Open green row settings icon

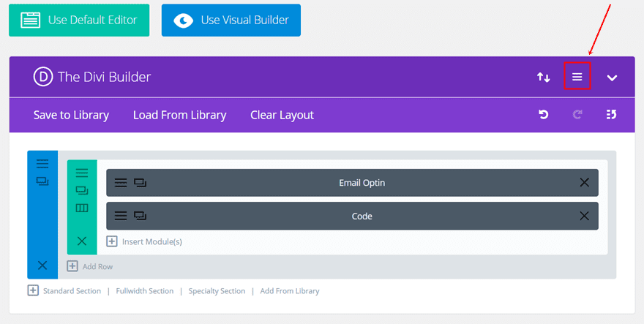click(82, 173)
